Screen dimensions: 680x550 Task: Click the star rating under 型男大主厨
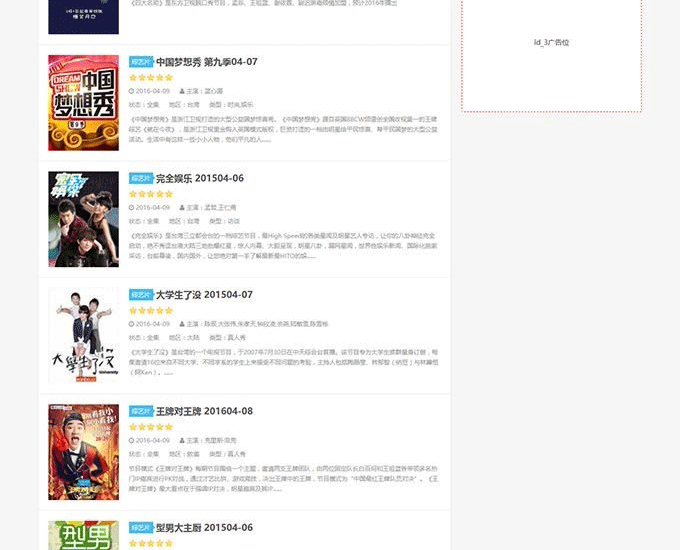151,543
